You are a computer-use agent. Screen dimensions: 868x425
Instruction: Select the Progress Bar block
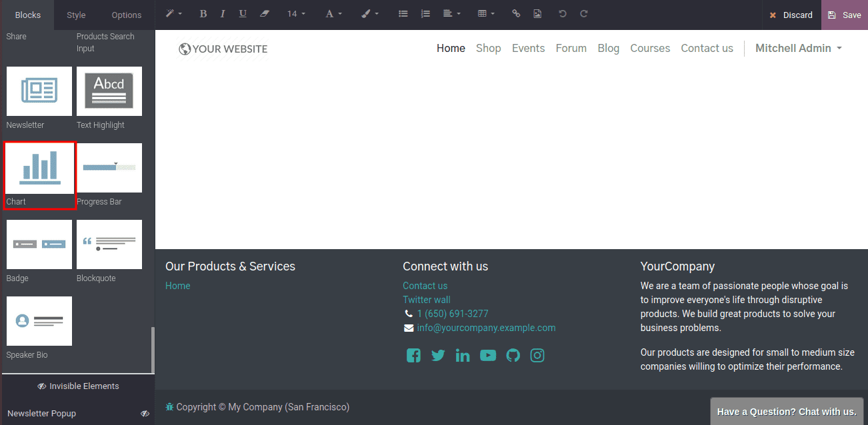pos(109,168)
